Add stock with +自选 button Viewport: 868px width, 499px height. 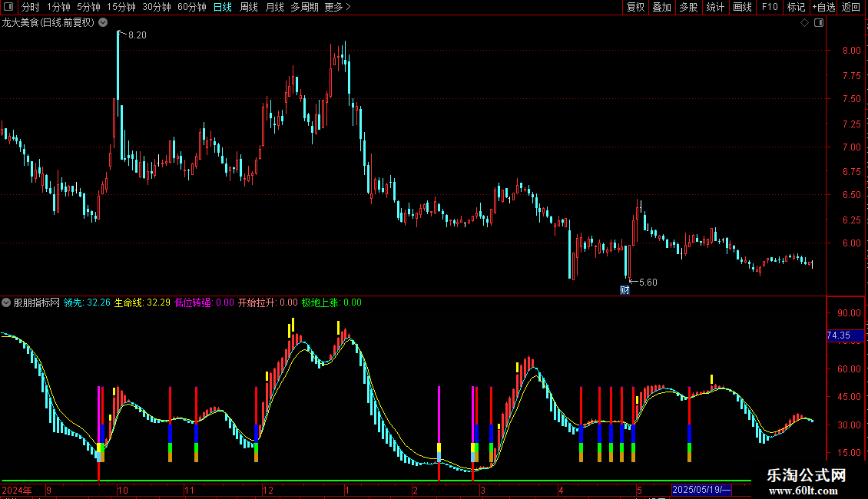click(823, 7)
